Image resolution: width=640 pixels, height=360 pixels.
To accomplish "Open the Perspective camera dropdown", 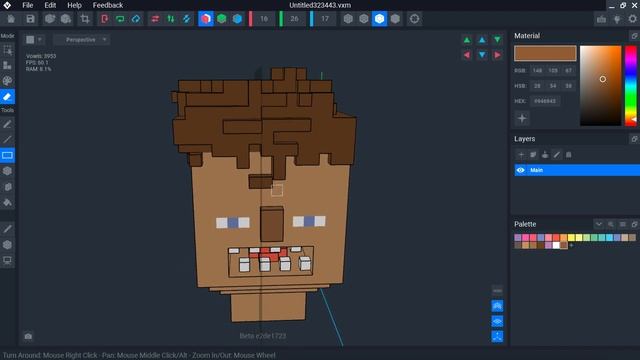I will tap(82, 40).
